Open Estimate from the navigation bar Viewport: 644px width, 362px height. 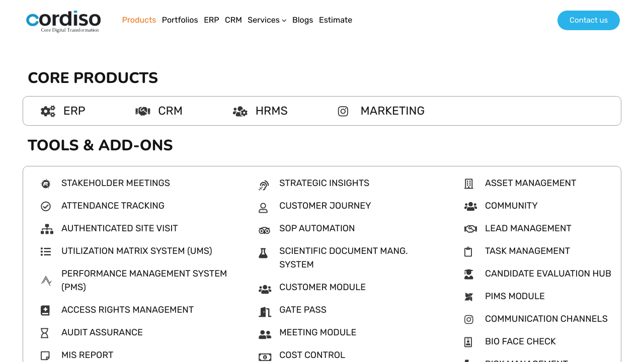(x=335, y=20)
